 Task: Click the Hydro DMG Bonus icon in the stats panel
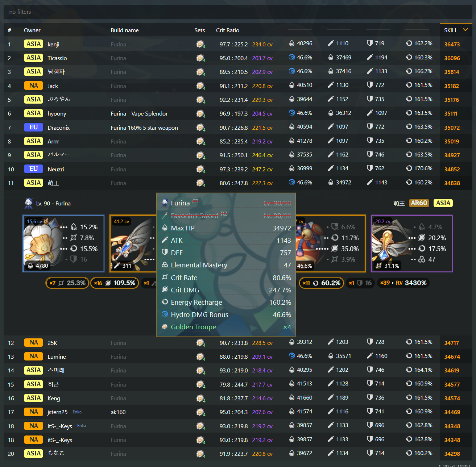coord(165,314)
